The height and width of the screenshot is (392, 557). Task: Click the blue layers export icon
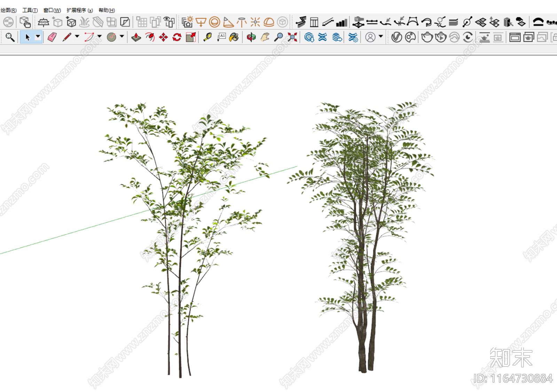click(337, 37)
